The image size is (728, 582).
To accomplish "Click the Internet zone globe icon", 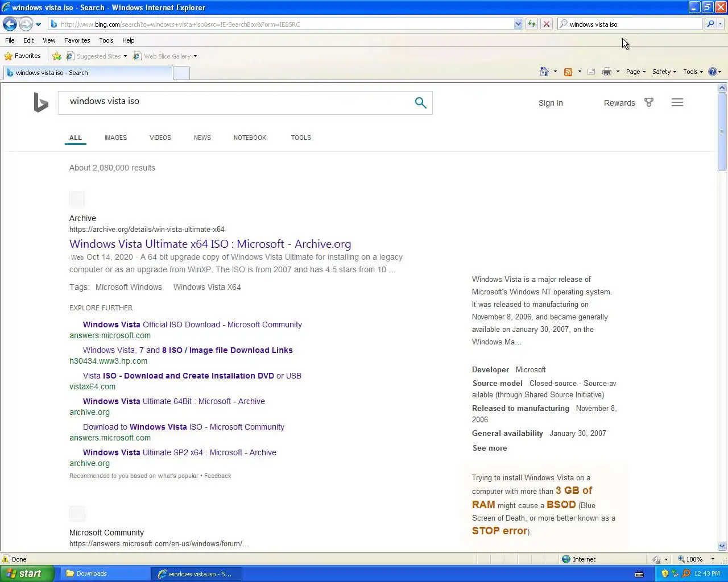I will 566,559.
